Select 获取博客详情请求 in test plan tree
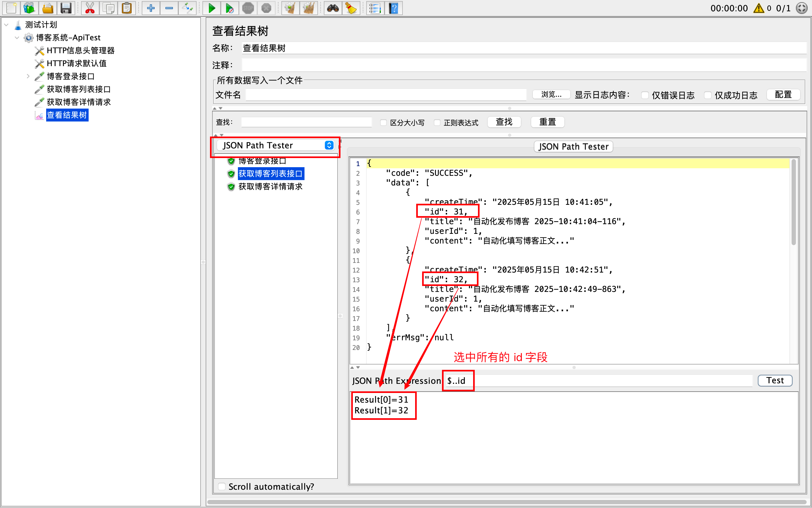Viewport: 812px width, 508px height. 78,102
